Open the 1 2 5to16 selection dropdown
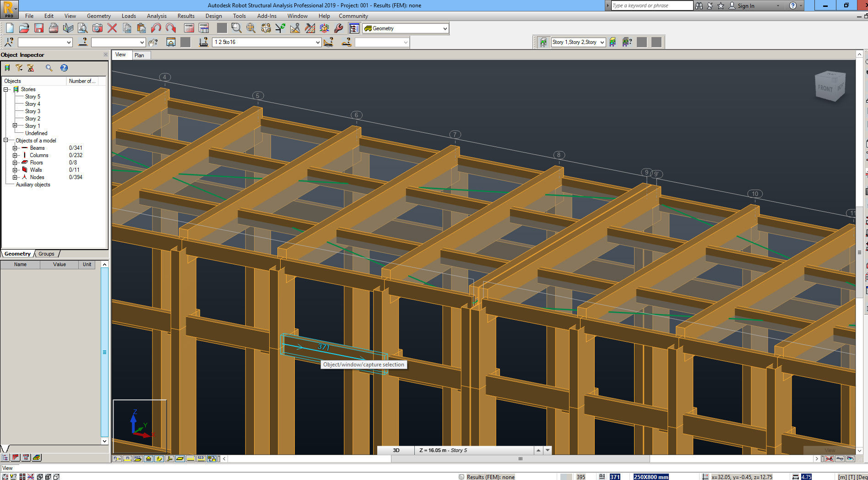The height and width of the screenshot is (480, 868). [x=318, y=42]
